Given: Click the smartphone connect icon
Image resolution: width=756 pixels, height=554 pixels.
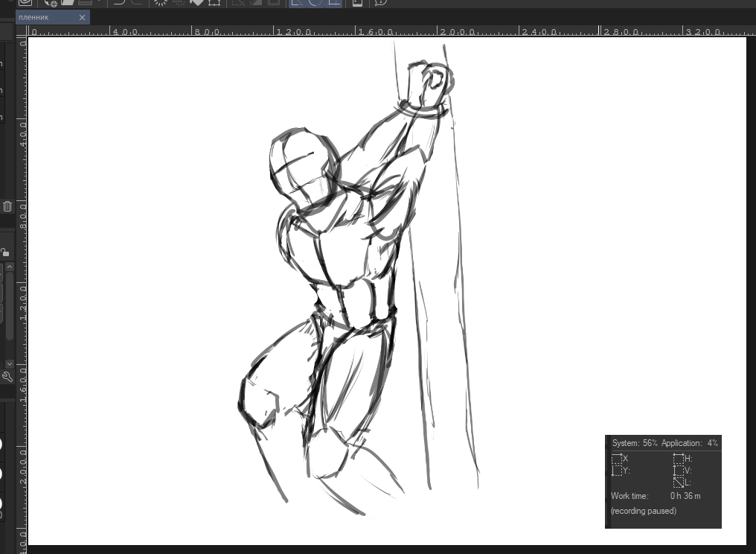Looking at the screenshot, I should tap(357, 2).
